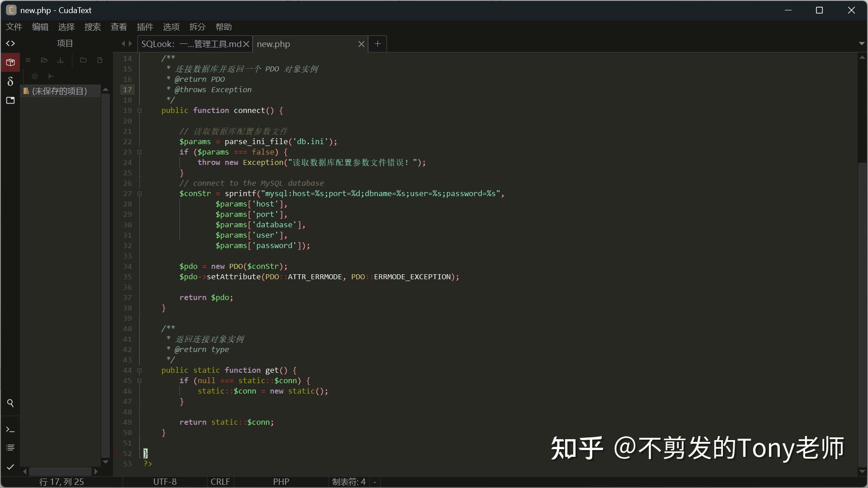
Task: Collapse the connect() function fold marker
Action: (140, 111)
